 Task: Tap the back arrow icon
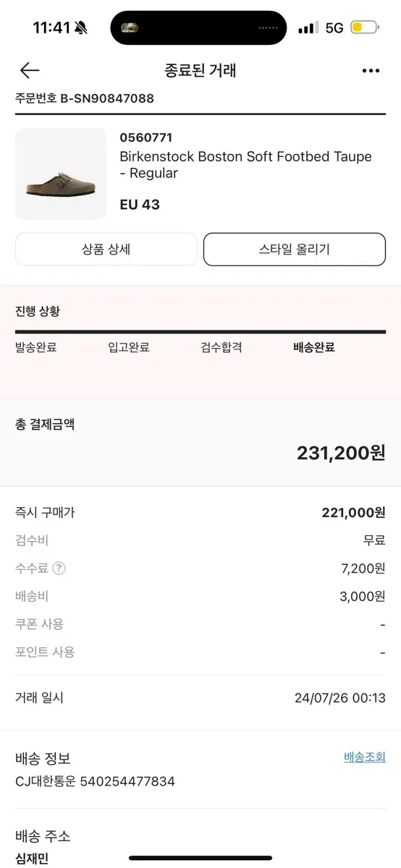30,70
